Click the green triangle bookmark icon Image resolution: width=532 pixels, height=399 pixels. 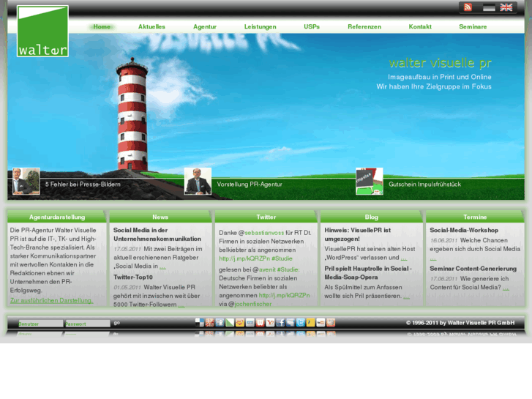click(230, 322)
